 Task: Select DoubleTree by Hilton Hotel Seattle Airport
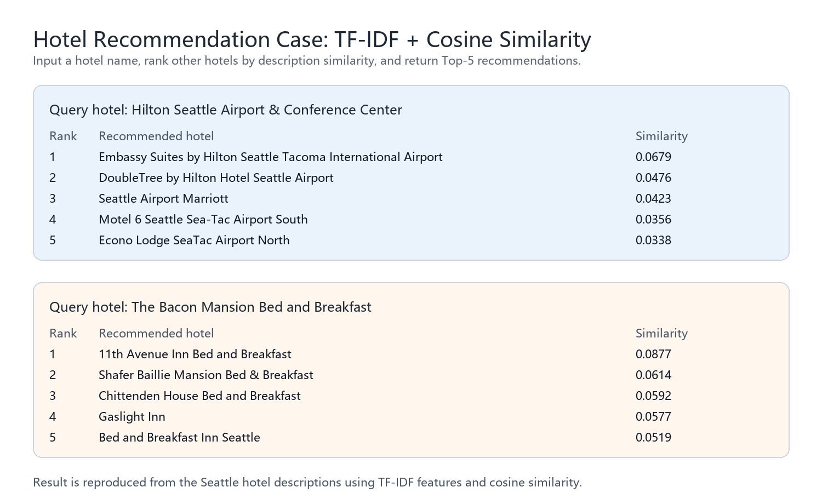[x=216, y=178]
